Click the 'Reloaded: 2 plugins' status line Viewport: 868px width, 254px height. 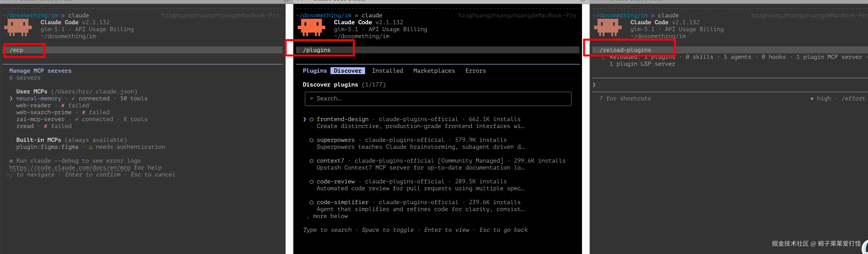click(642, 57)
